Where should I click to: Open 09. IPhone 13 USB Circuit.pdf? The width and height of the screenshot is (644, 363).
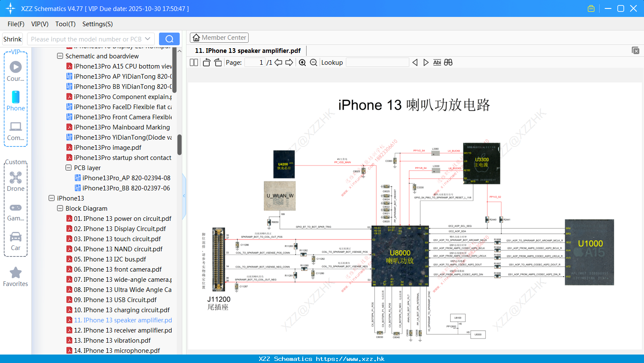tap(111, 300)
